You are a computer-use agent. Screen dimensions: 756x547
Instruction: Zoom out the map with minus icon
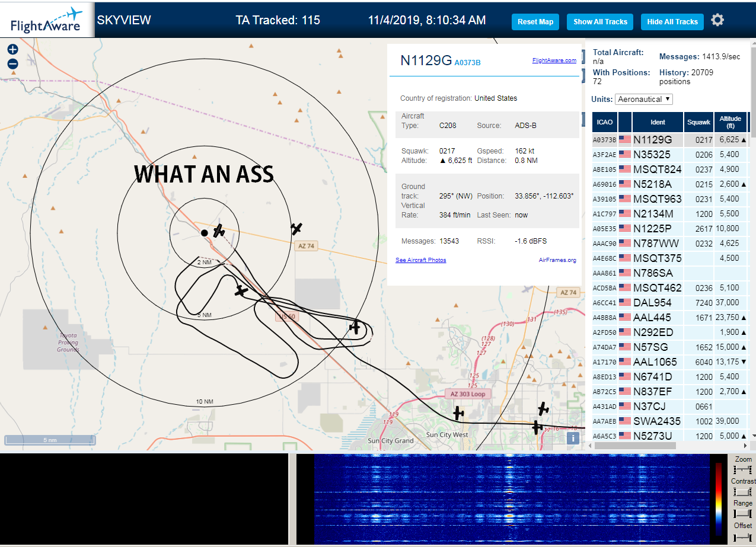(x=12, y=63)
